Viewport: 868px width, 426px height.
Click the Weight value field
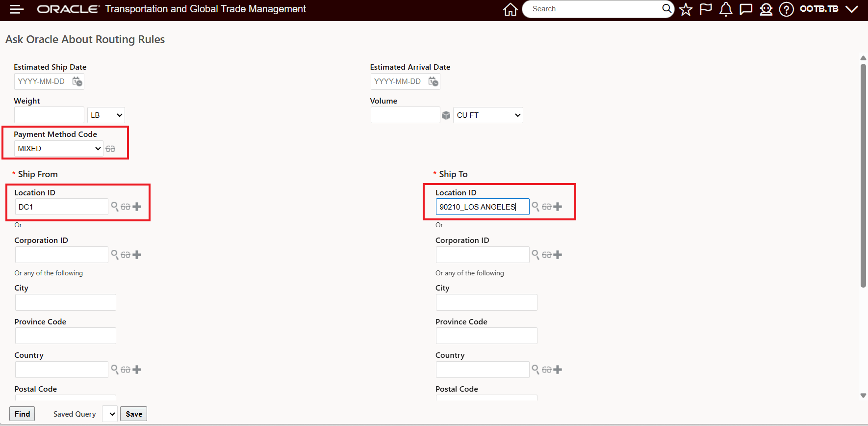pos(49,115)
